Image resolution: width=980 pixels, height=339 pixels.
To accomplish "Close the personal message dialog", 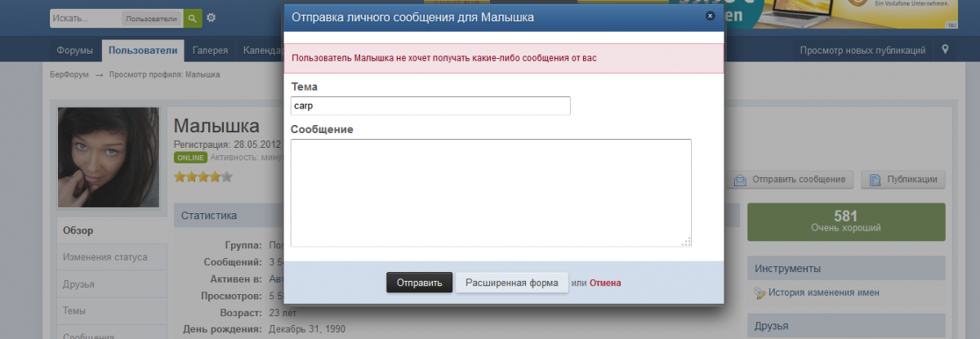I will click(x=710, y=16).
